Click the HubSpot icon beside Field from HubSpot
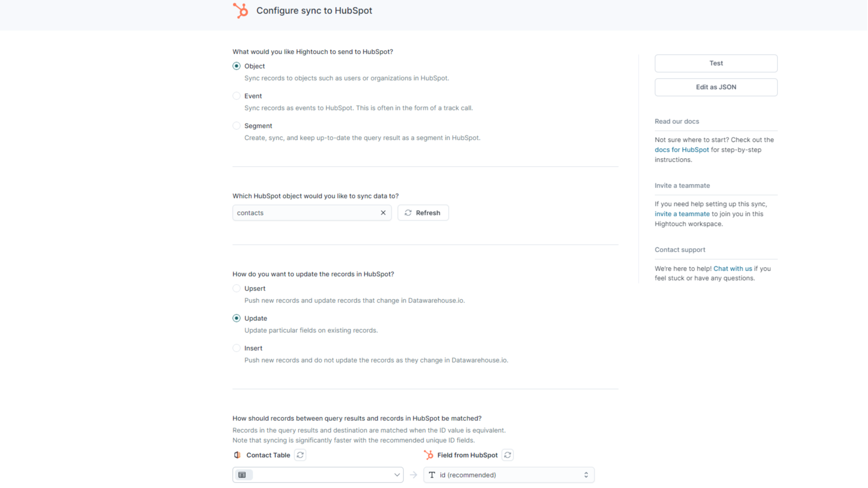Viewport: 868px width, 488px height. [429, 455]
